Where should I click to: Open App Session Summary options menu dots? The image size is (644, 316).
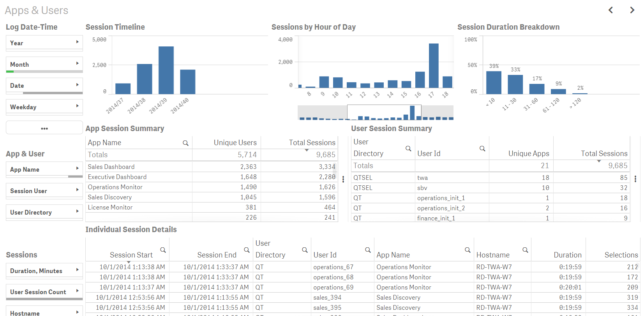coord(343,179)
